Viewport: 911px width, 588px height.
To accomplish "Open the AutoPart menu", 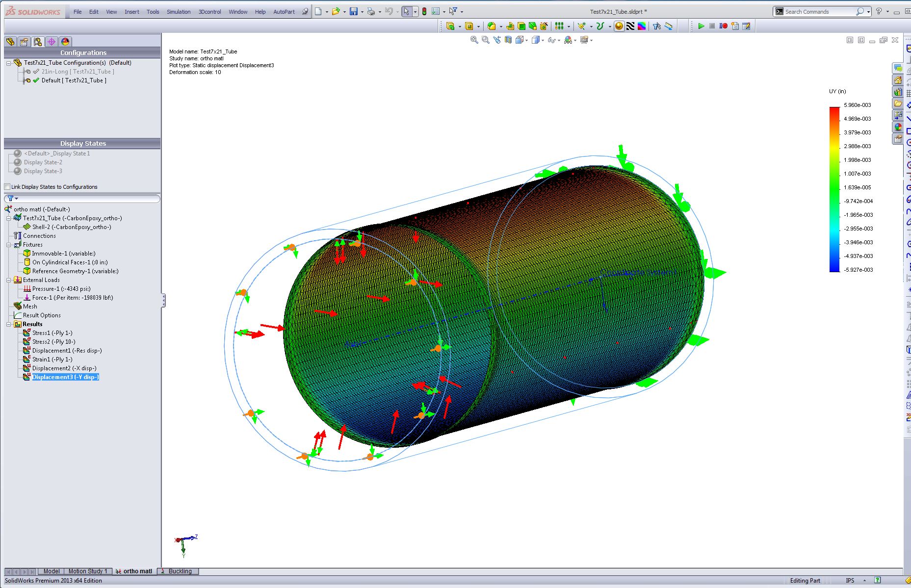I will 284,12.
